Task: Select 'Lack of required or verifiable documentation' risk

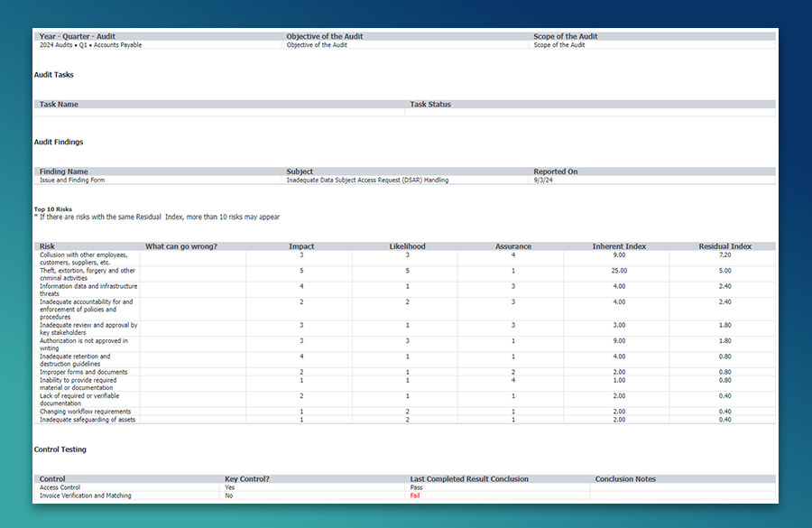Action: click(404, 400)
